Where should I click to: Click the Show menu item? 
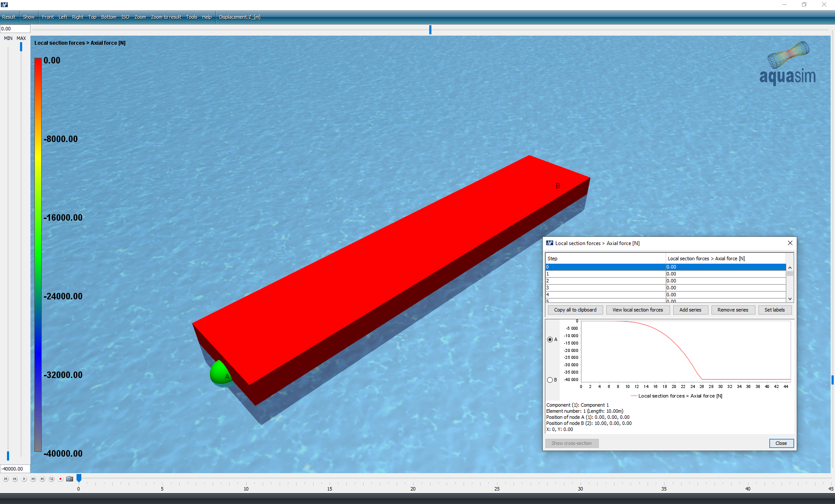pyautogui.click(x=29, y=17)
